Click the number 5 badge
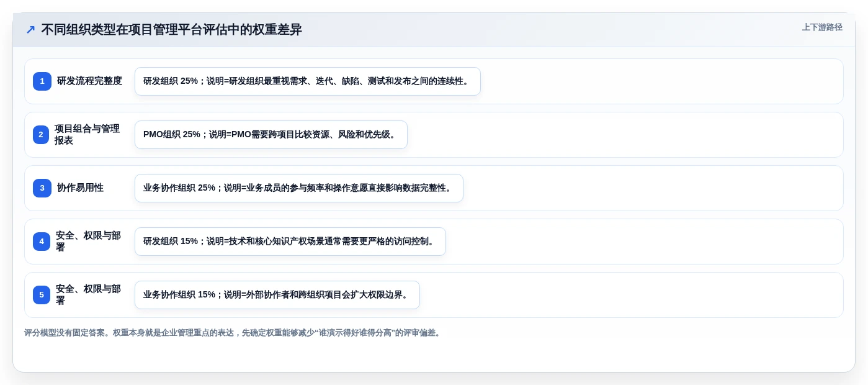 42,295
